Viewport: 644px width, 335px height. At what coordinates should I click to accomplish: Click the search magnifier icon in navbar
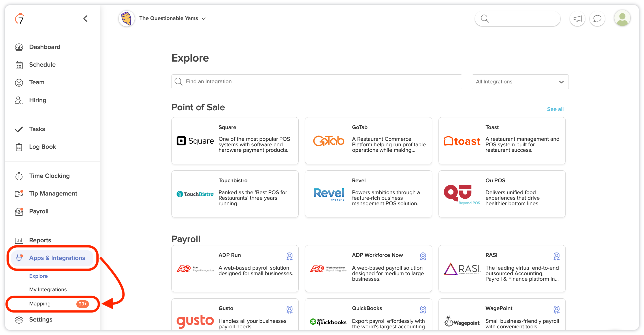click(485, 18)
